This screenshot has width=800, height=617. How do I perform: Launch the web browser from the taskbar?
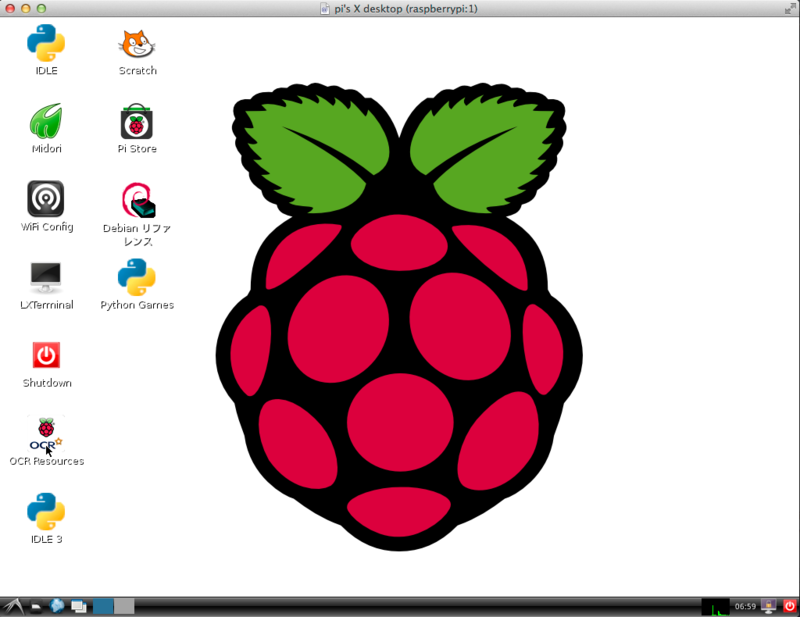pyautogui.click(x=57, y=605)
